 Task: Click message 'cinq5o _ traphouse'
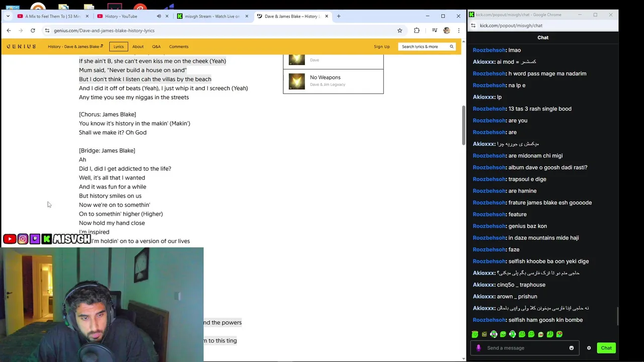(521, 285)
